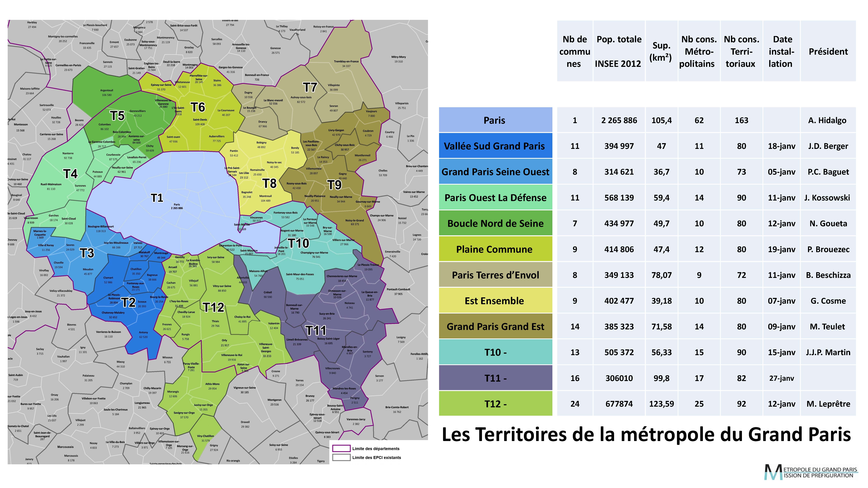868x488 pixels.
Task: Select the Plaine Commune row label
Action: coord(495,249)
